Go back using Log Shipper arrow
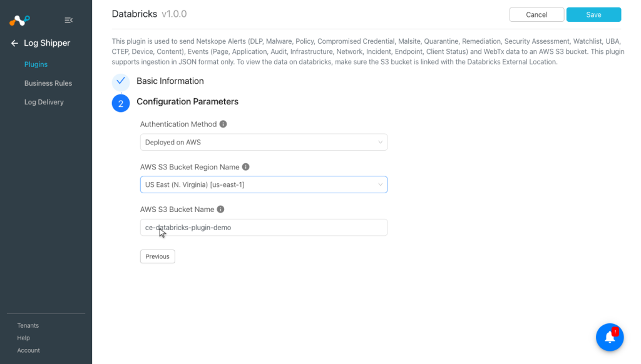Screen dimensions: 641x364 15,43
